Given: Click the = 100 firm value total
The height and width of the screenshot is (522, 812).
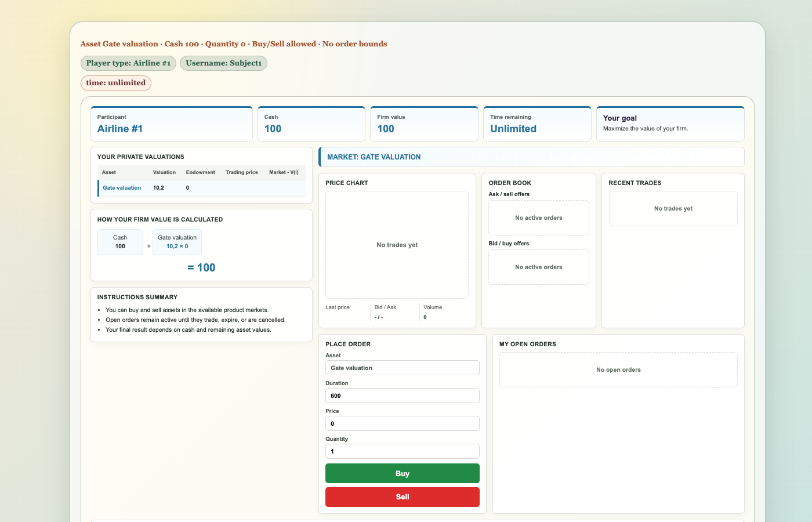Looking at the screenshot, I should (202, 267).
